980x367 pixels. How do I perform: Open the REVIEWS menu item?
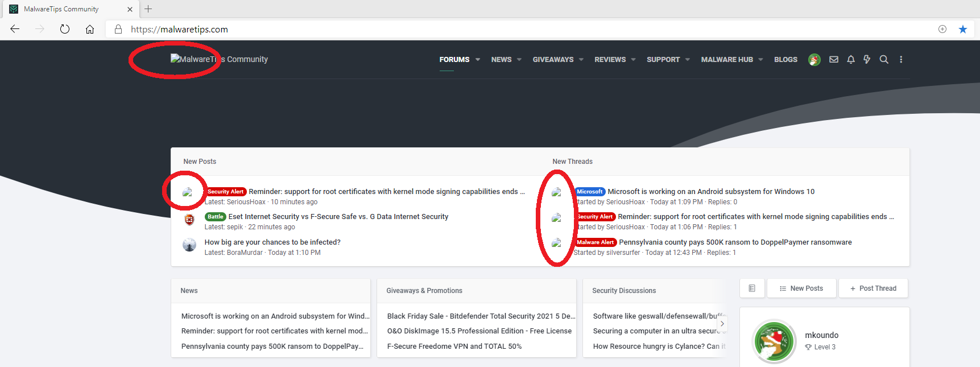[x=610, y=59]
